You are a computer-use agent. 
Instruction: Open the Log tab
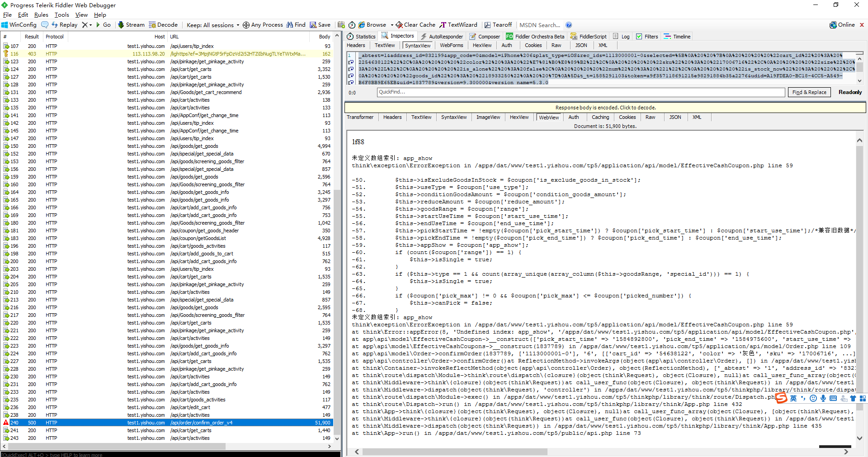point(621,37)
